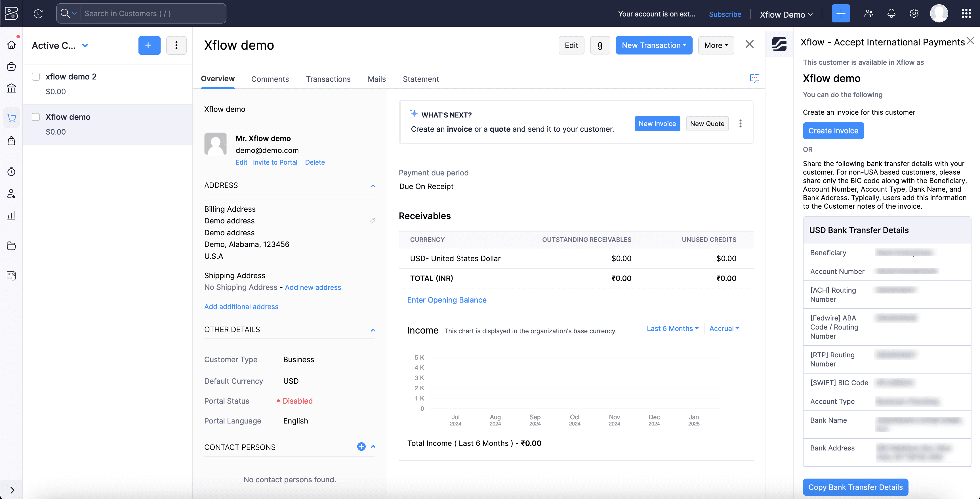980x499 pixels.
Task: Open the Home icon in the sidebar
Action: click(x=11, y=45)
